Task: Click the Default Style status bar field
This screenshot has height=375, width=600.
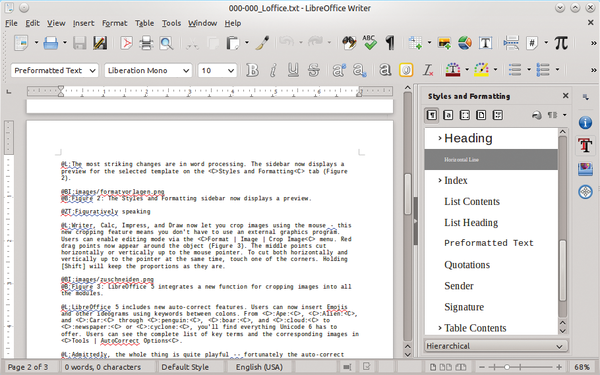Action: 185,367
